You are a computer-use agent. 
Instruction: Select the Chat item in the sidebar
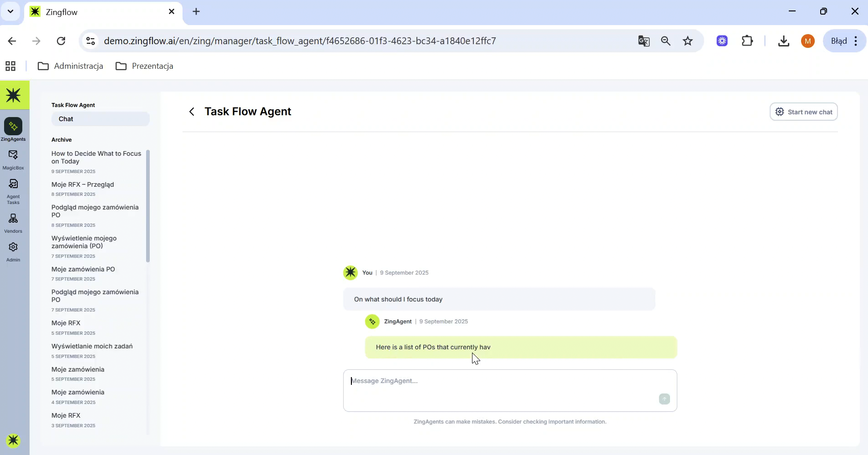tap(100, 119)
